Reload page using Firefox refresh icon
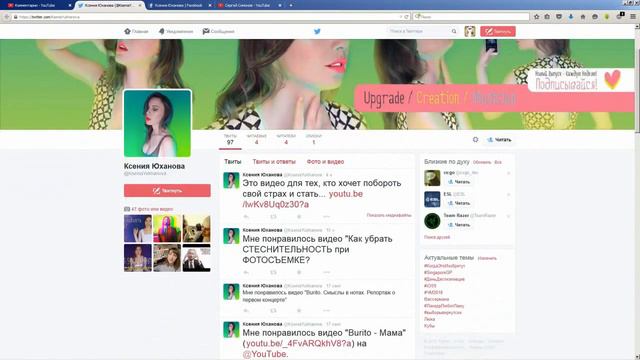Image resolution: width=640 pixels, height=360 pixels. 407,17
